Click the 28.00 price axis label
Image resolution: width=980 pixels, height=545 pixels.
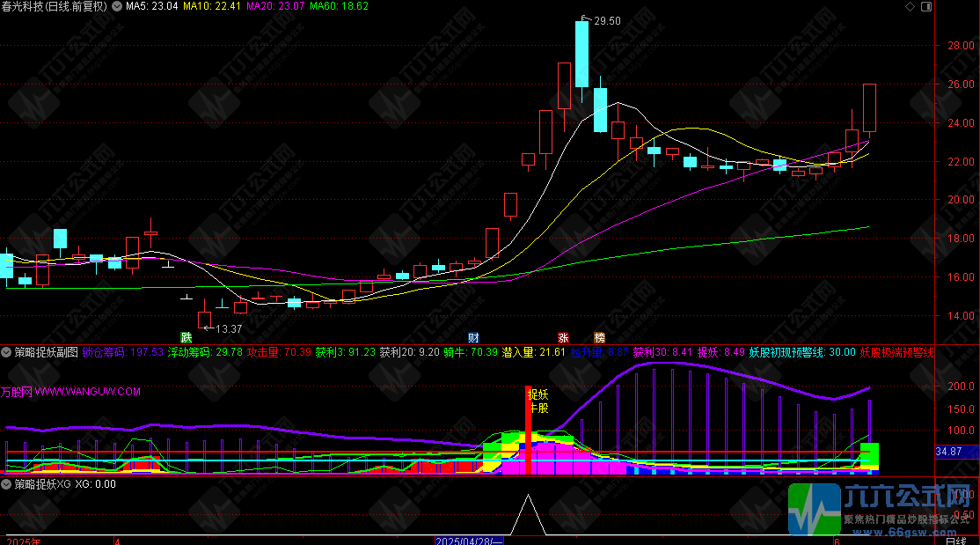tap(961, 46)
